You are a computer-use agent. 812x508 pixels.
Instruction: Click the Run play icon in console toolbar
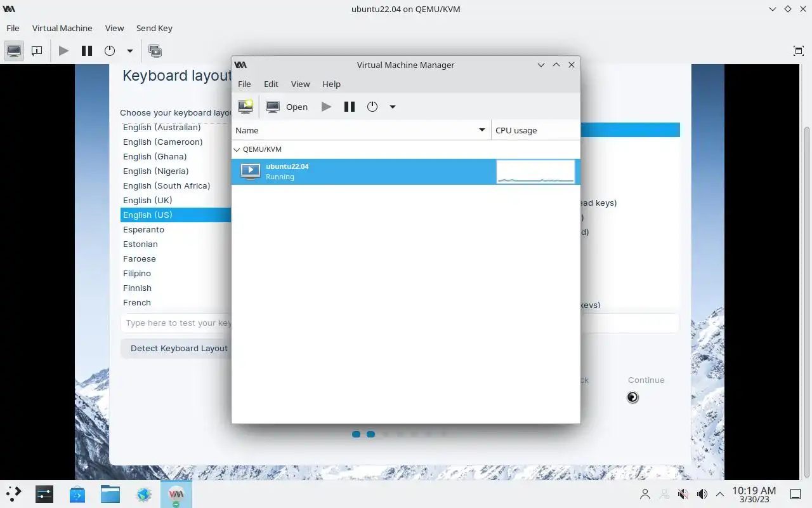63,51
